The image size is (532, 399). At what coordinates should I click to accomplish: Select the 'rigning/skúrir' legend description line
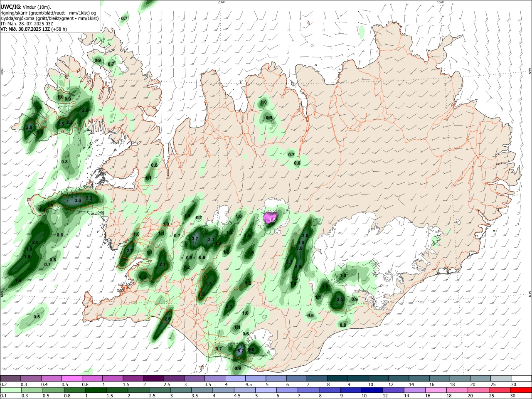coord(48,12)
